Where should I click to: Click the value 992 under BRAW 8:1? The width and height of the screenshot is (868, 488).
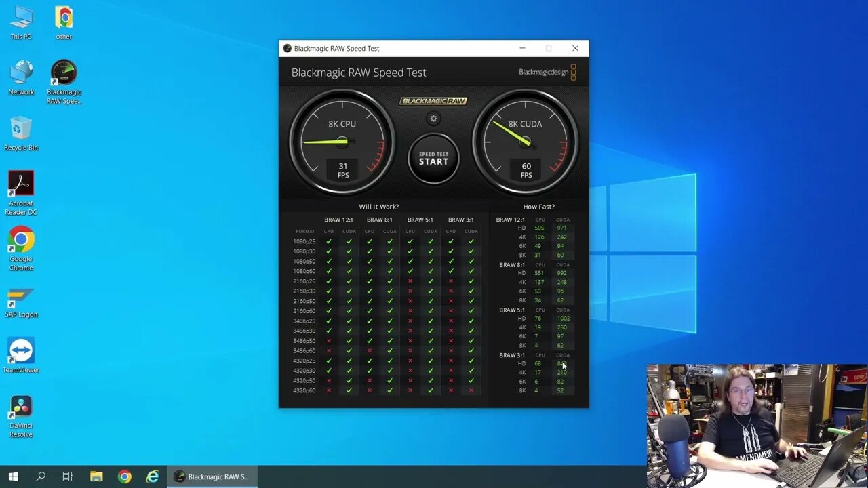561,273
